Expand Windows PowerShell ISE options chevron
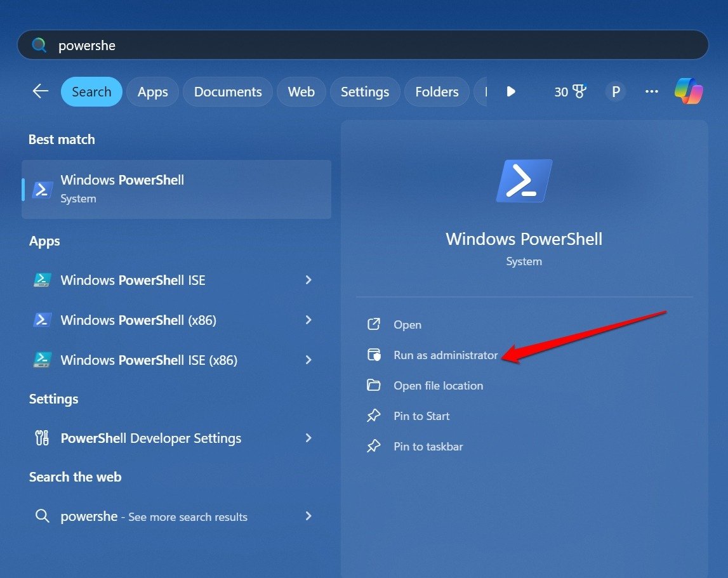This screenshot has width=728, height=578. point(308,280)
